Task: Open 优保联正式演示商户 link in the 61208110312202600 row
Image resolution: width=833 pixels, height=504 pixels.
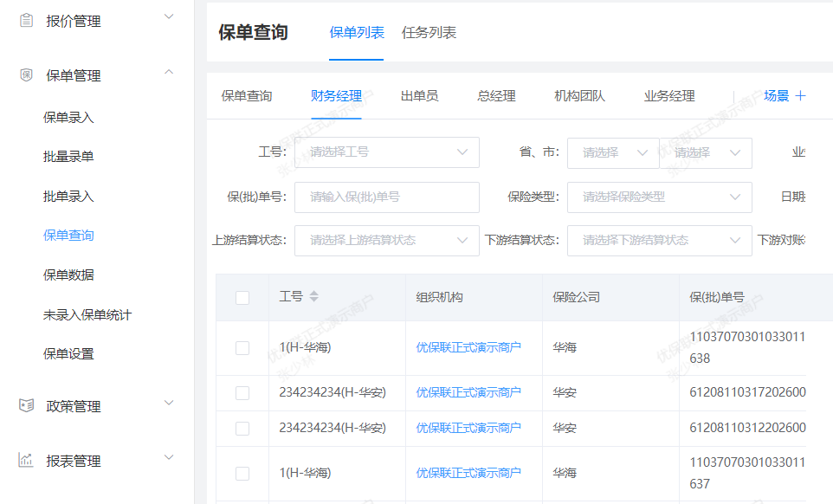Action: [468, 428]
